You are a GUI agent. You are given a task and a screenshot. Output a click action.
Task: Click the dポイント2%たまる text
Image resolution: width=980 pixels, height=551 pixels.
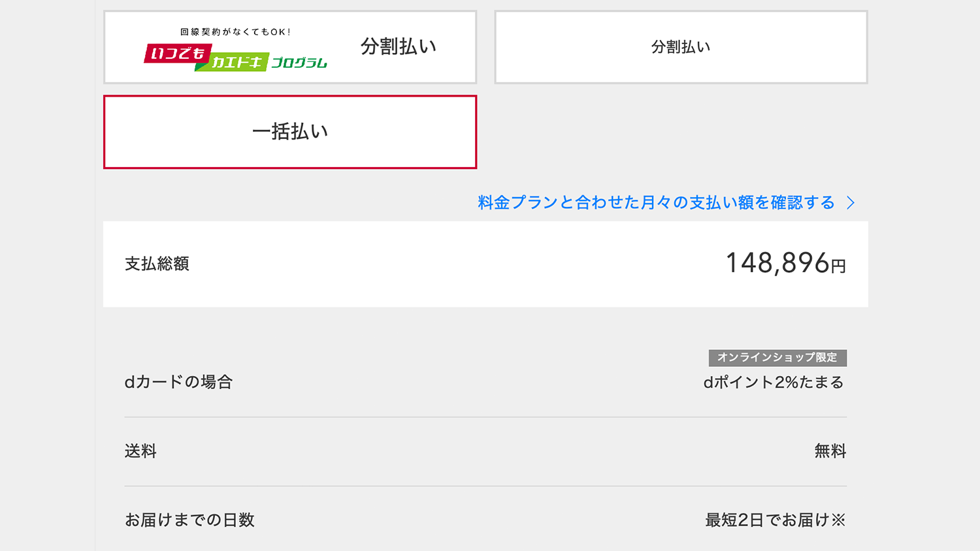[774, 383]
